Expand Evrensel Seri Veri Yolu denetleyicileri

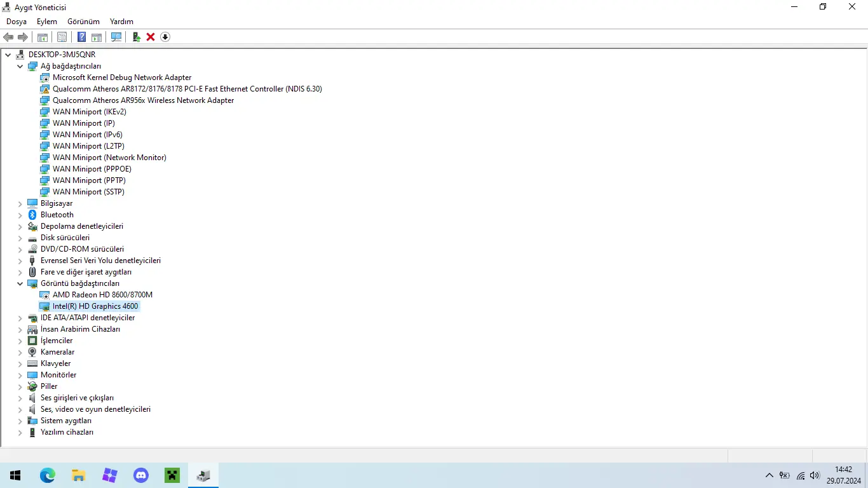pyautogui.click(x=20, y=261)
